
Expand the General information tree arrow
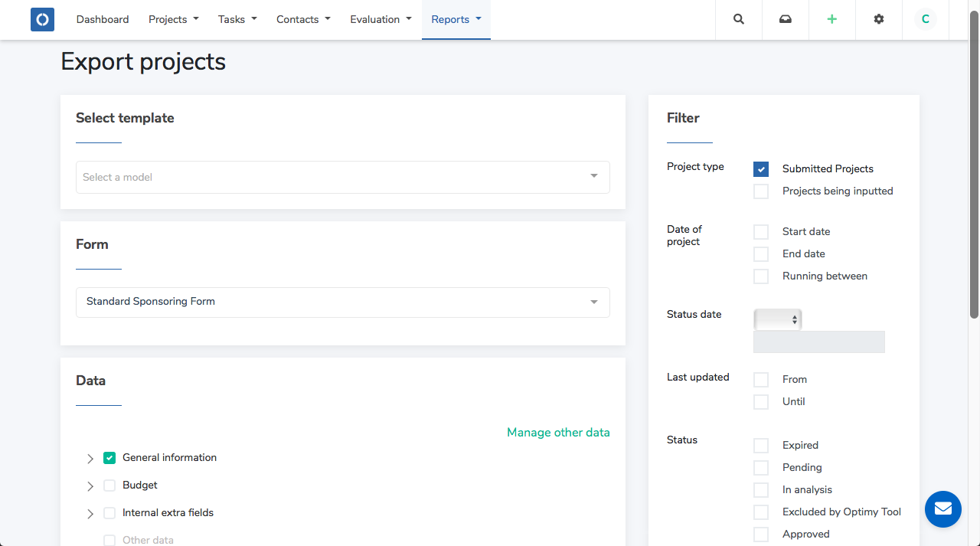tap(90, 459)
